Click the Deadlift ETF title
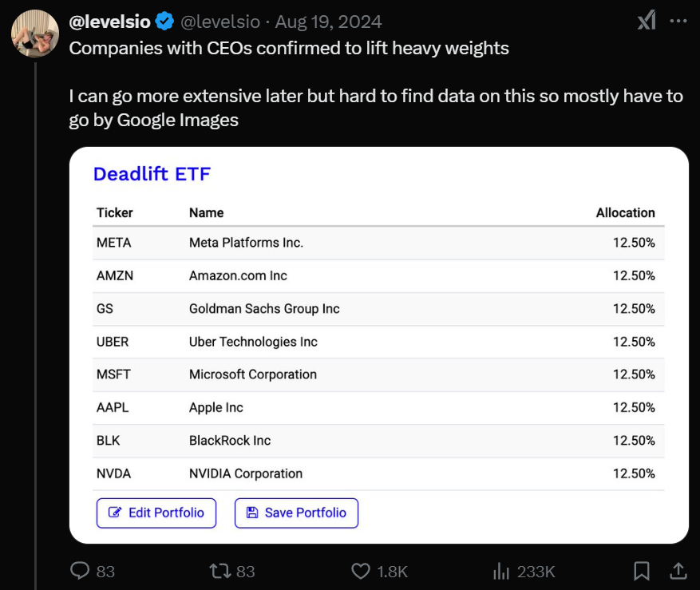This screenshot has width=700, height=590. pos(152,174)
